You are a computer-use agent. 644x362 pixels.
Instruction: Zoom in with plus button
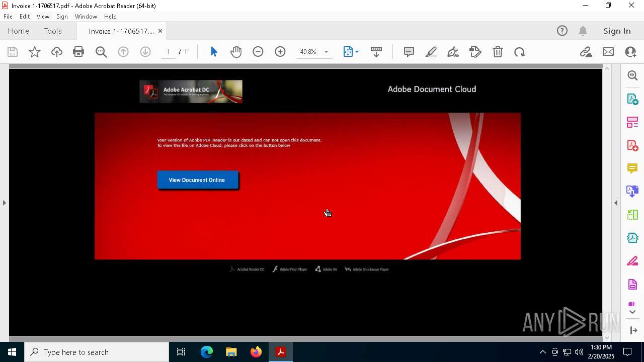[x=280, y=52]
